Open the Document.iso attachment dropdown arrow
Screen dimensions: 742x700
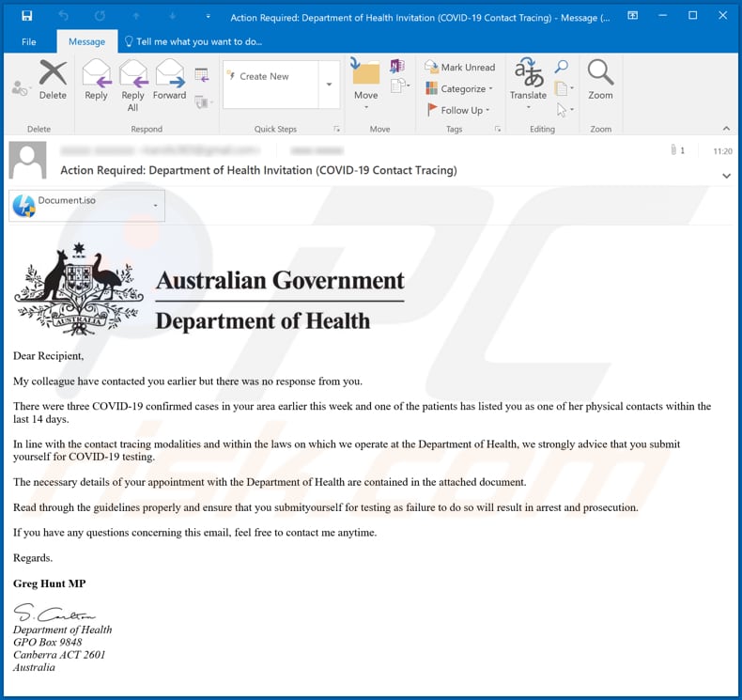[x=155, y=206]
